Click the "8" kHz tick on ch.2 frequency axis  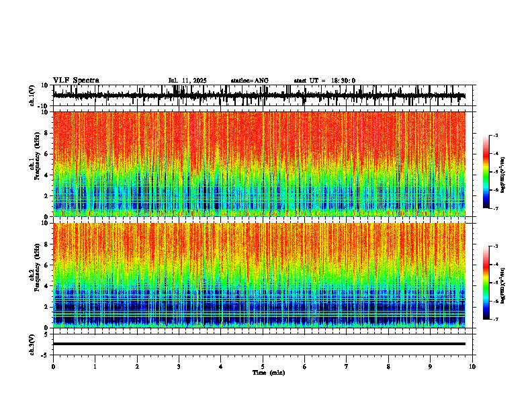(x=46, y=244)
